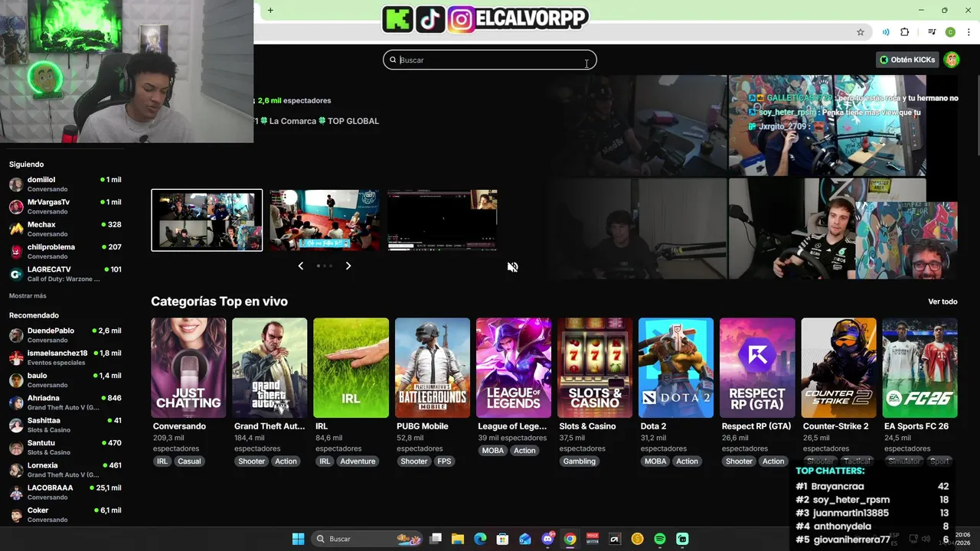
Task: Select the third dark carousel thumbnail
Action: pos(443,220)
